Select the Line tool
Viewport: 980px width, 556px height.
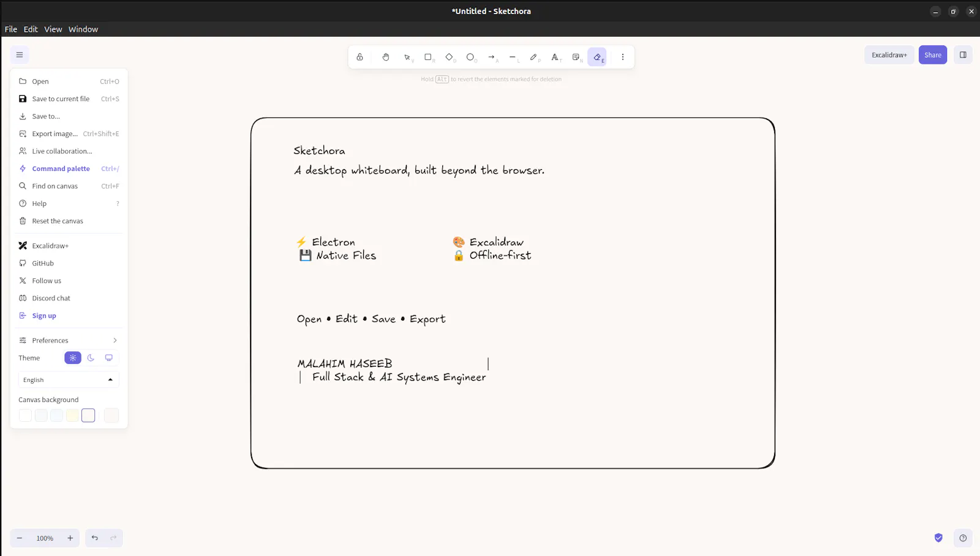click(513, 57)
